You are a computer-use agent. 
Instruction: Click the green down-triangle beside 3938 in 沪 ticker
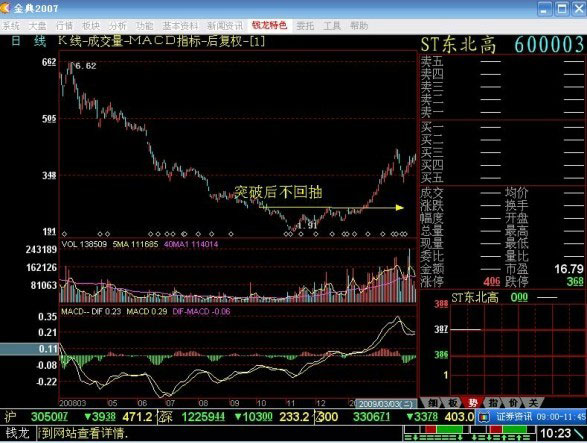point(88,416)
